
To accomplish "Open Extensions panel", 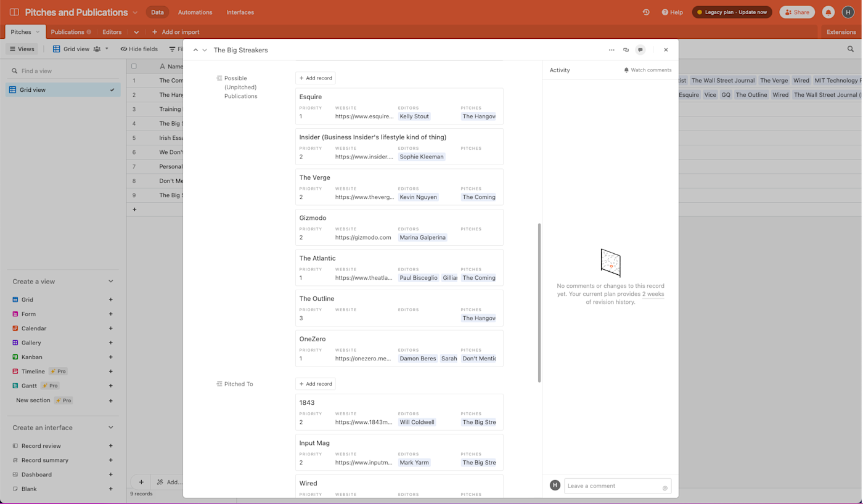I will pyautogui.click(x=841, y=32).
